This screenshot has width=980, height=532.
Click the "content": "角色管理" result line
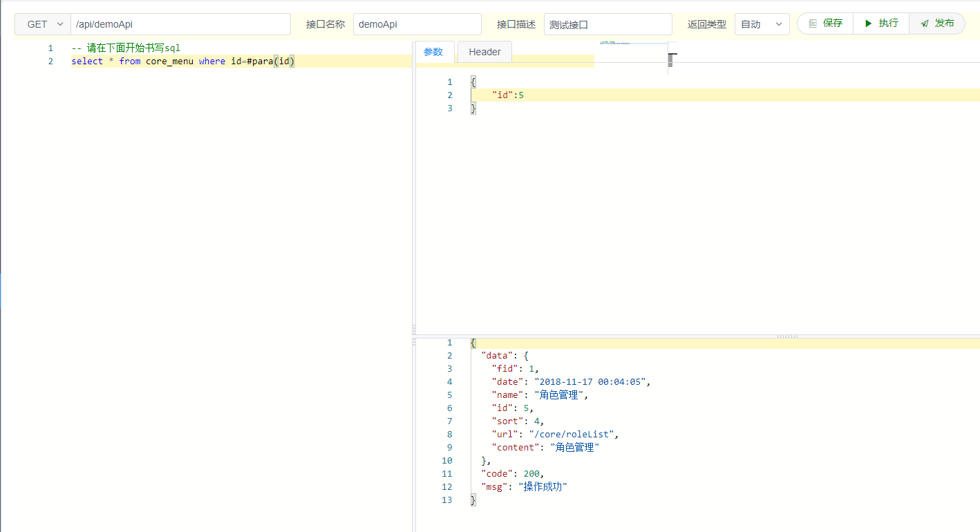tap(545, 448)
